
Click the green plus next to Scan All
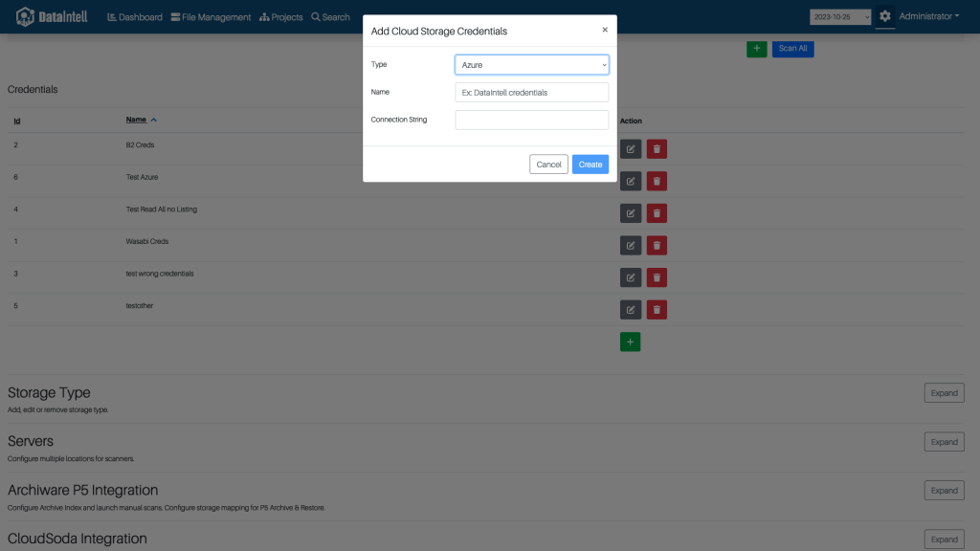[757, 49]
